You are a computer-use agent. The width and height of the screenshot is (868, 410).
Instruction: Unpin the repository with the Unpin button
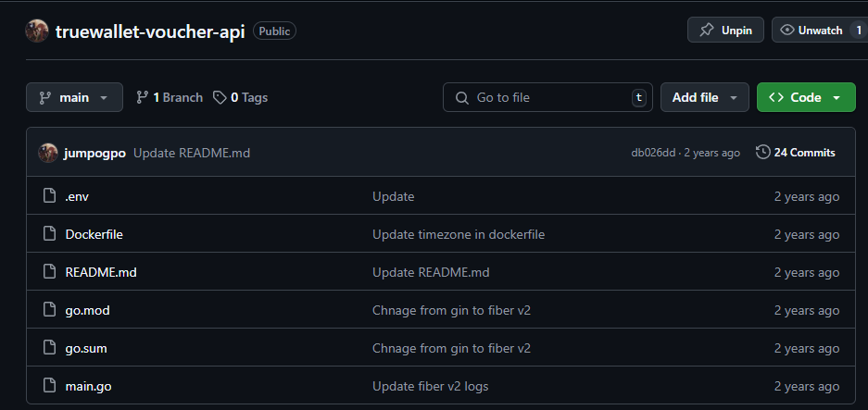(725, 30)
